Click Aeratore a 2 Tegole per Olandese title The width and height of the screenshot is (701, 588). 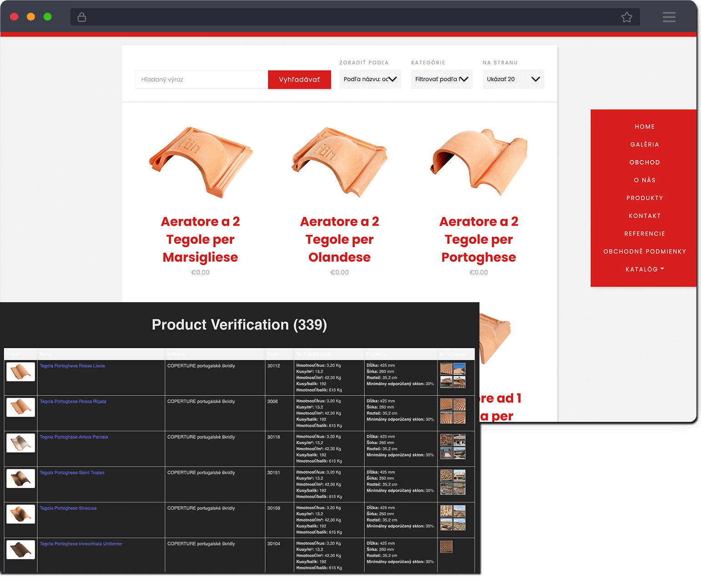pyautogui.click(x=339, y=239)
